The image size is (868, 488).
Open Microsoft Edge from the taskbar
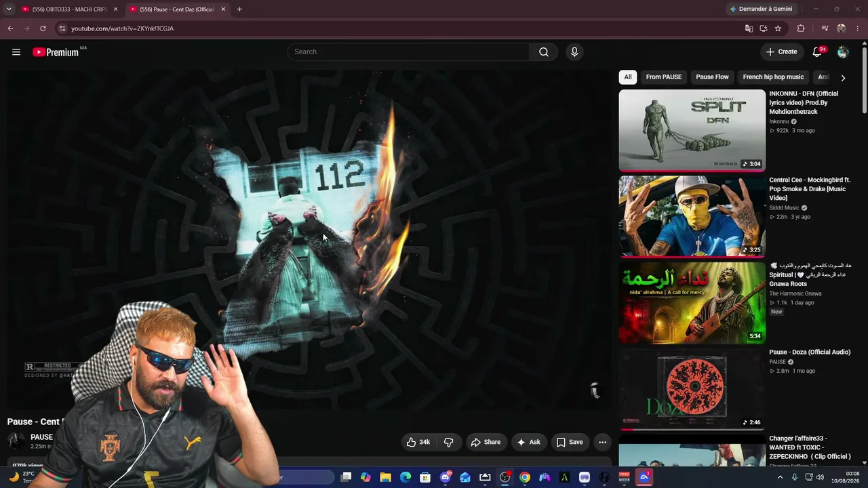pyautogui.click(x=406, y=477)
